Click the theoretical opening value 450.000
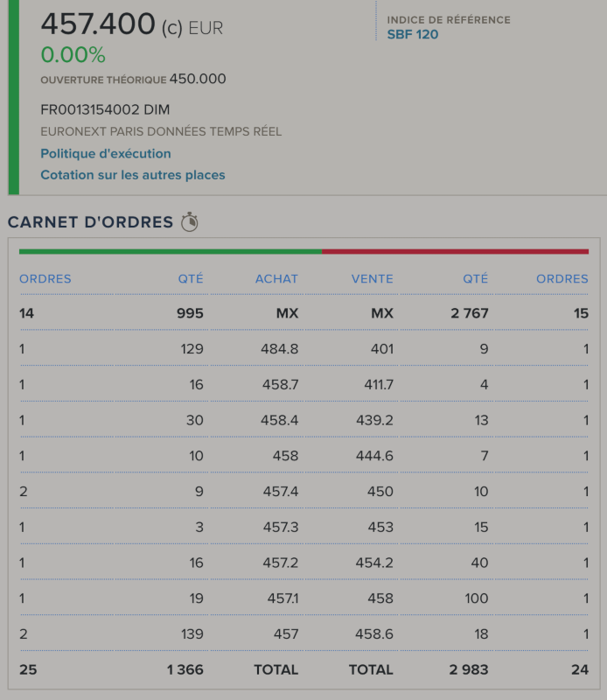 tap(198, 80)
